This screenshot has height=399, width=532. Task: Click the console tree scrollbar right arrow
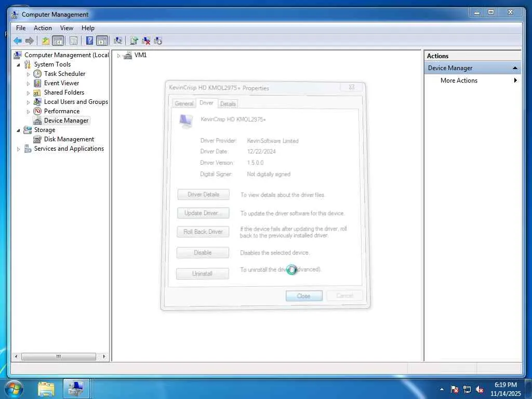pyautogui.click(x=104, y=356)
